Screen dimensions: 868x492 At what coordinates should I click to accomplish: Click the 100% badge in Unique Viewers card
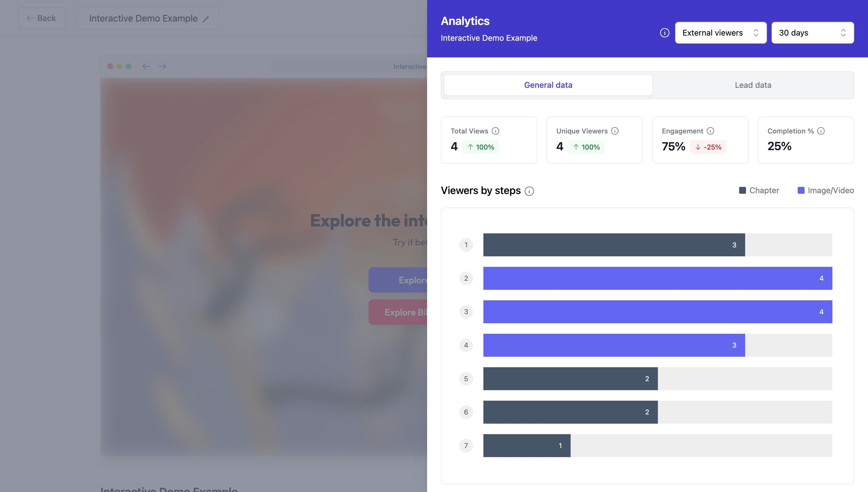[586, 147]
